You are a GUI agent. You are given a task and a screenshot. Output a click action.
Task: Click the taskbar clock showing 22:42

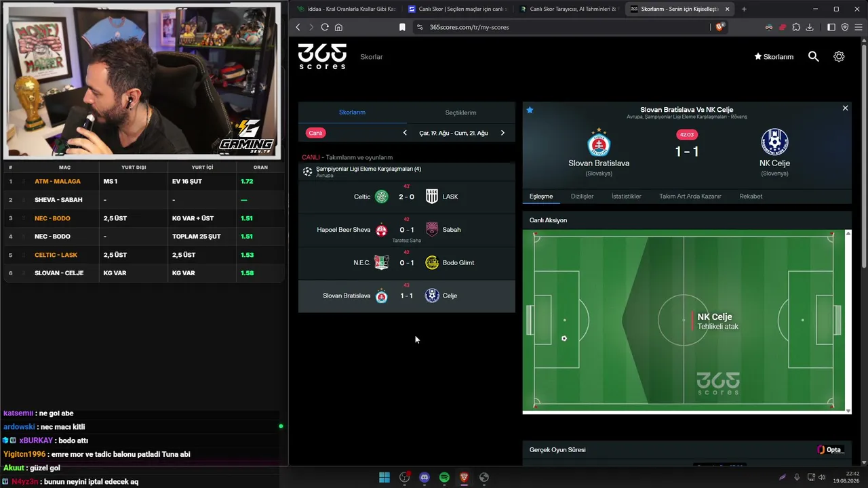[x=848, y=477]
